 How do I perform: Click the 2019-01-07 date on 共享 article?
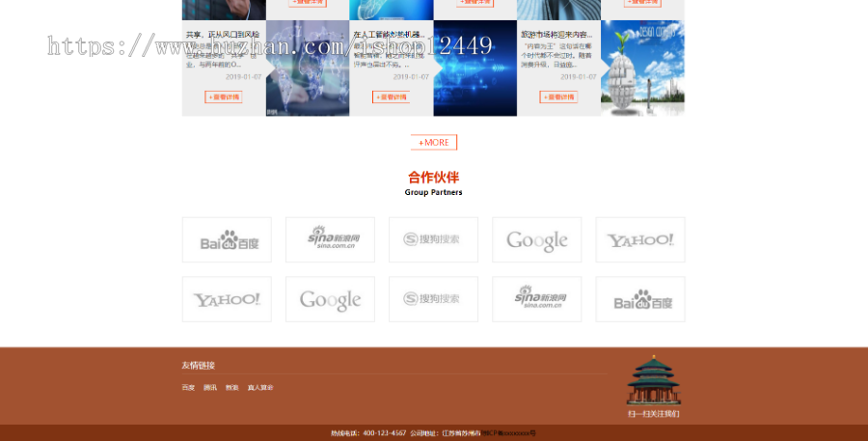tap(244, 76)
